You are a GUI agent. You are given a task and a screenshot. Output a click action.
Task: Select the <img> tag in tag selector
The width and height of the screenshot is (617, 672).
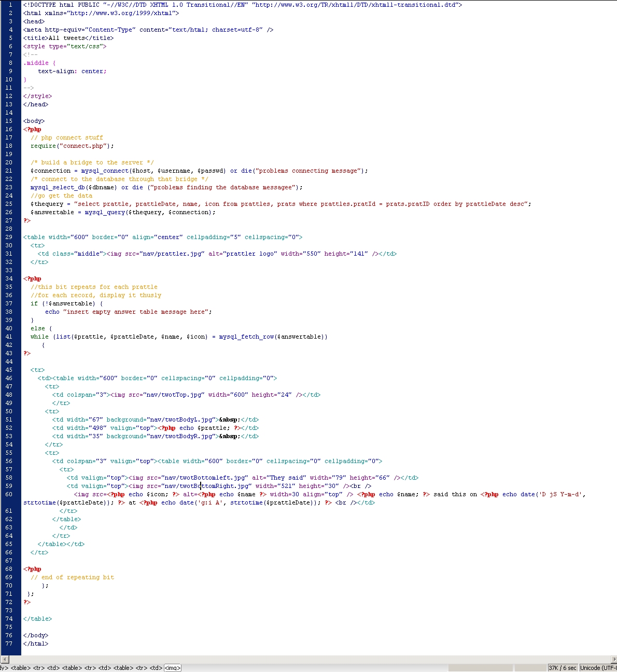pos(173,668)
